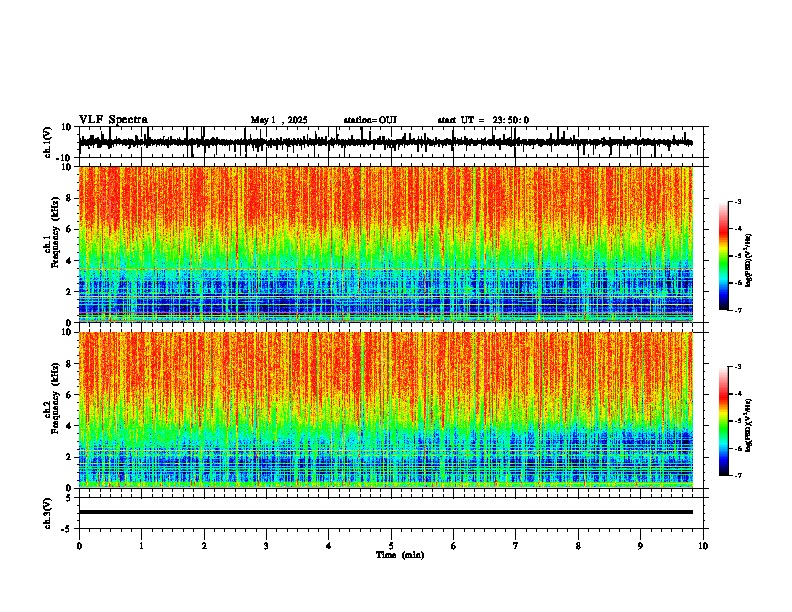Click the "-5" tick of the ch.3(V) axis
The width and height of the screenshot is (792, 612).
pos(68,529)
